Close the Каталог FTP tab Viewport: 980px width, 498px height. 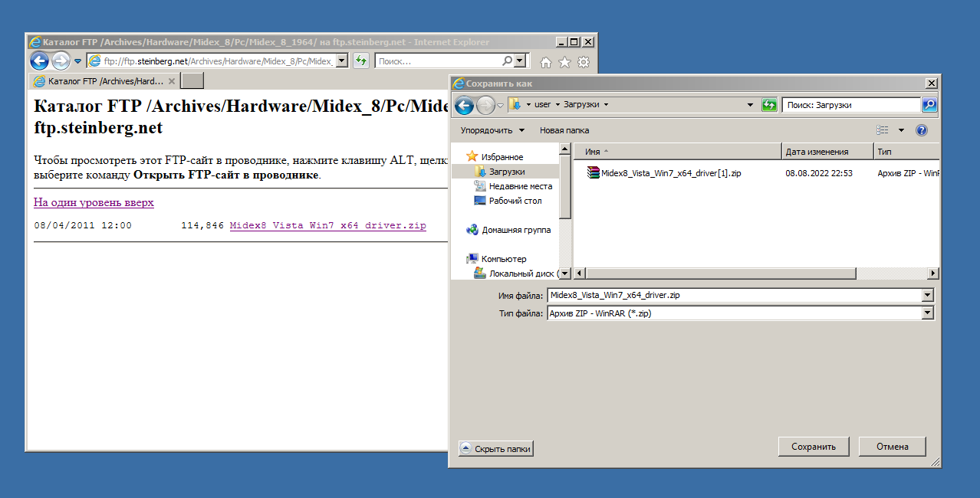pos(172,81)
